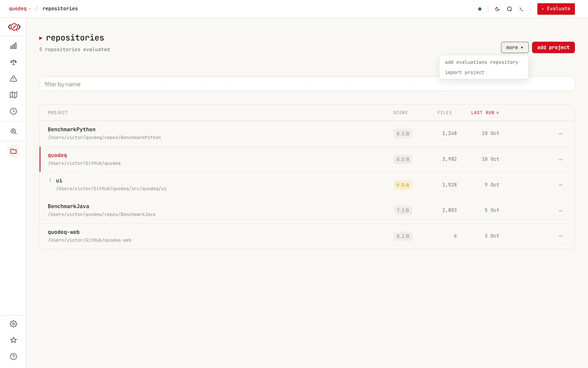This screenshot has width=588, height=368.
Task: Click the 3,982 files value
Action: 450,159
